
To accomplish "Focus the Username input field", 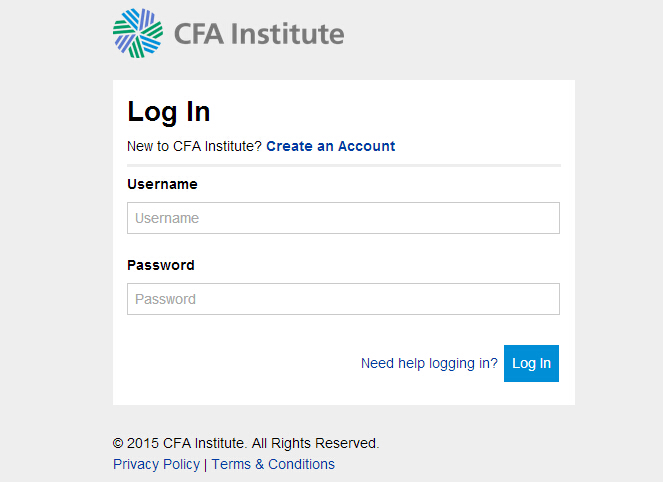I will coord(343,218).
